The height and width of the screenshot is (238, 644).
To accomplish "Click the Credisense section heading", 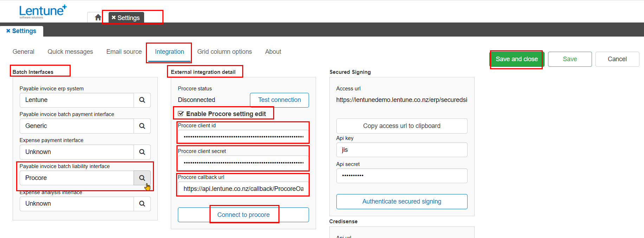I will pos(343,221).
